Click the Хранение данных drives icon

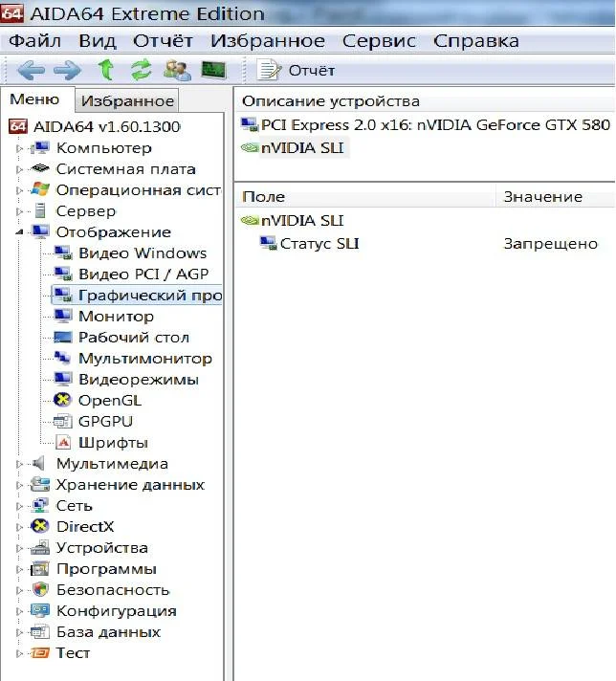pyautogui.click(x=40, y=484)
